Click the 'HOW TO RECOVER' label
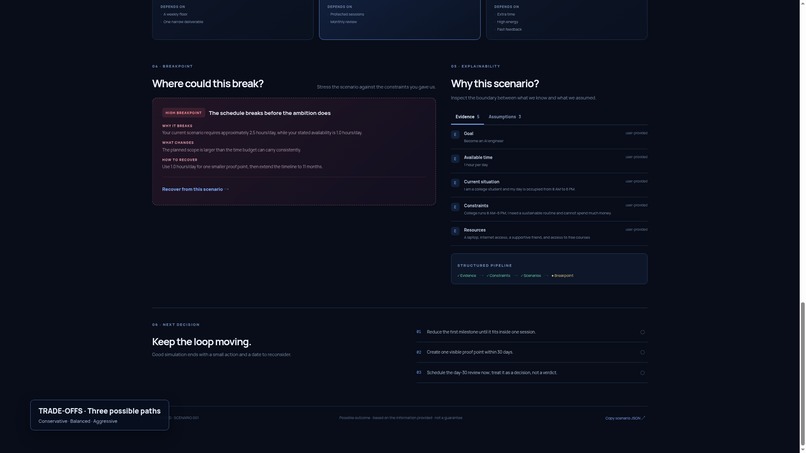 pyautogui.click(x=180, y=160)
